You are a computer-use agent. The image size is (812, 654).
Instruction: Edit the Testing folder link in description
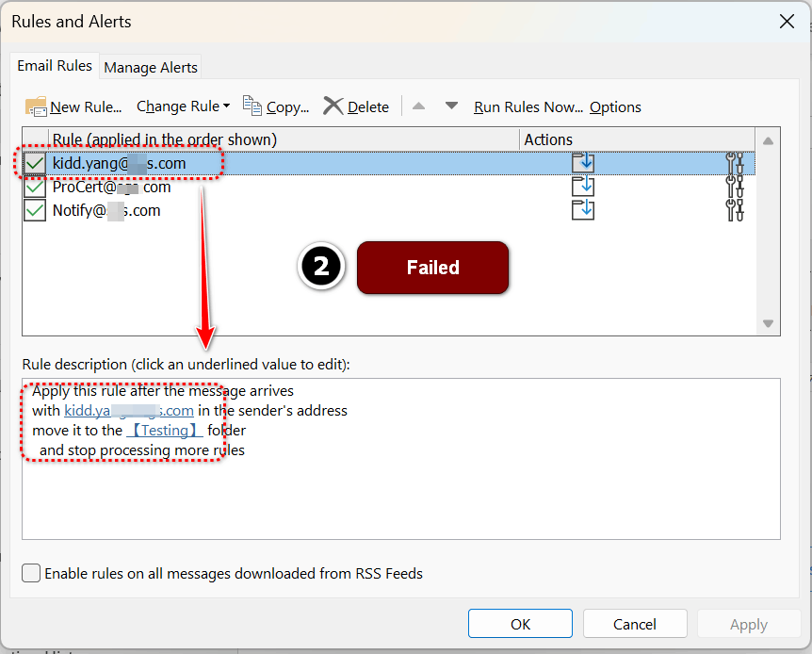tap(165, 430)
